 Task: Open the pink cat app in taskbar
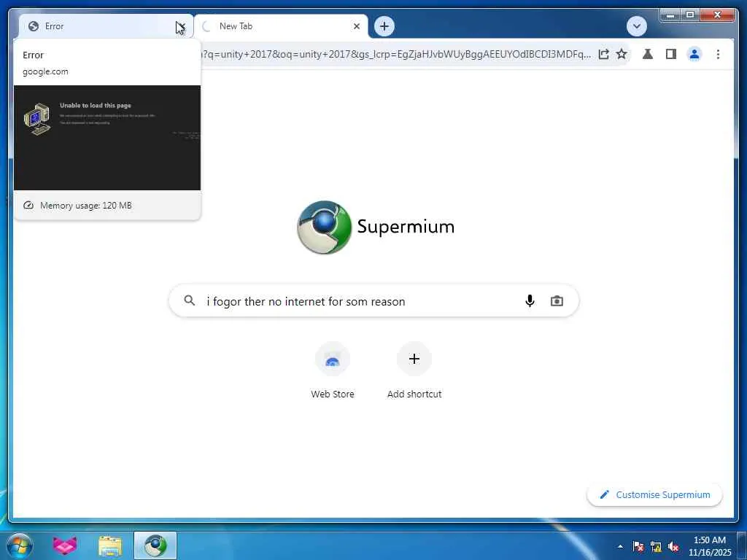[65, 545]
